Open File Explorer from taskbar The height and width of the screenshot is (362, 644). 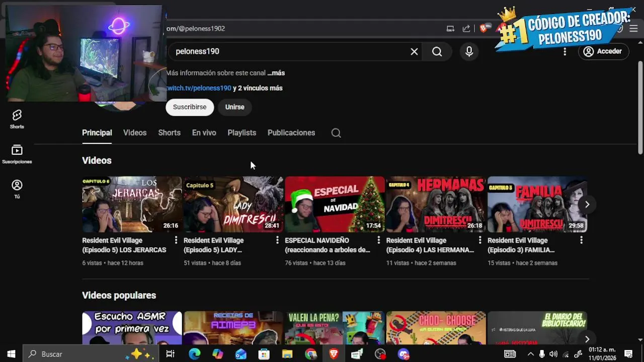[x=287, y=354]
